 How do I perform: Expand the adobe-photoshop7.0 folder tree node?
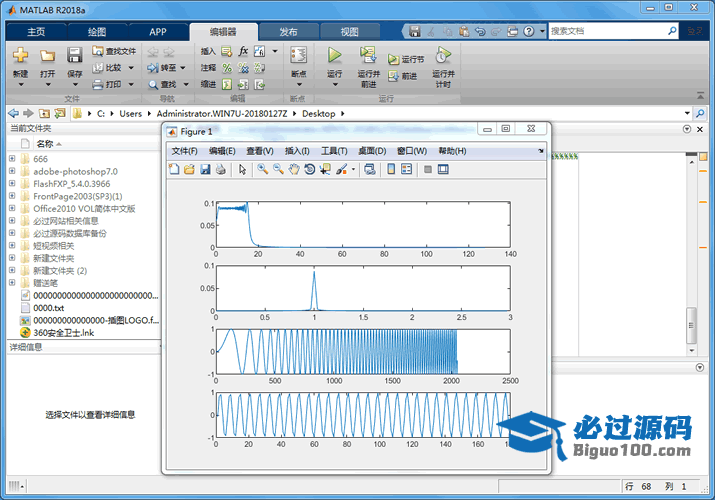[12, 171]
